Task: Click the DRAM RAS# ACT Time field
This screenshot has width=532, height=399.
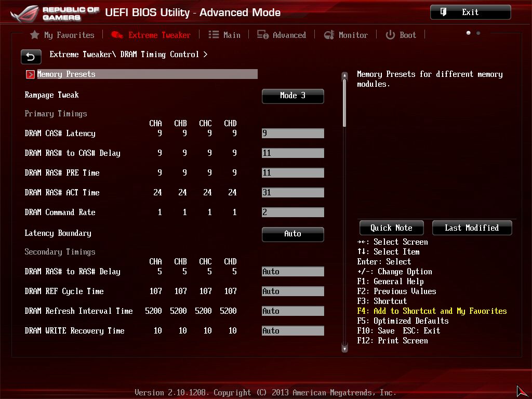Action: [293, 192]
